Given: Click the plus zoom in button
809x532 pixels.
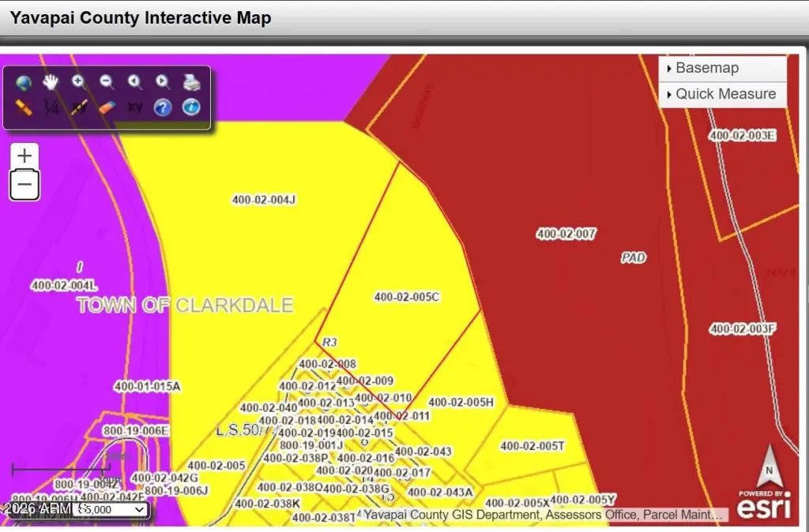Looking at the screenshot, I should [x=24, y=155].
